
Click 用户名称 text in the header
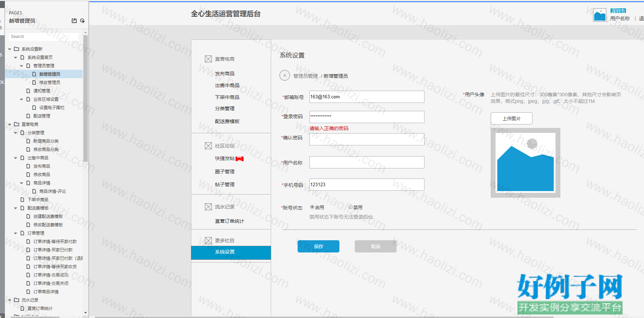pos(620,18)
